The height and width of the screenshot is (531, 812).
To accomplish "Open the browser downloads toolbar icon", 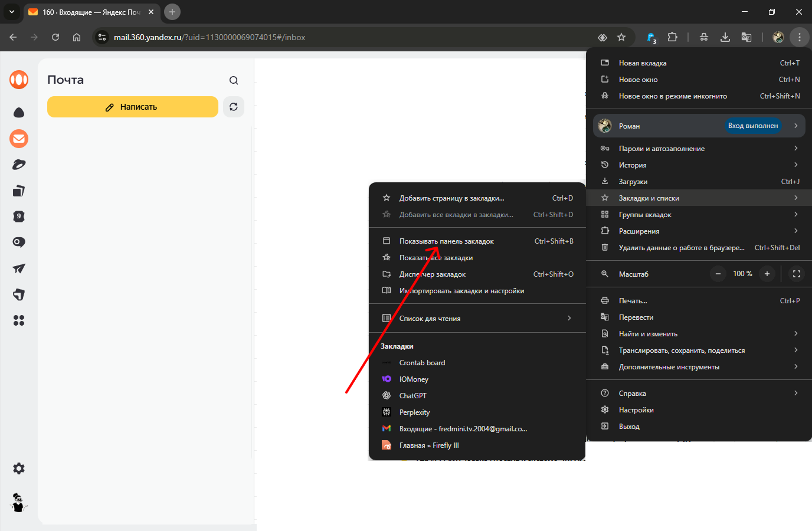I will point(725,37).
